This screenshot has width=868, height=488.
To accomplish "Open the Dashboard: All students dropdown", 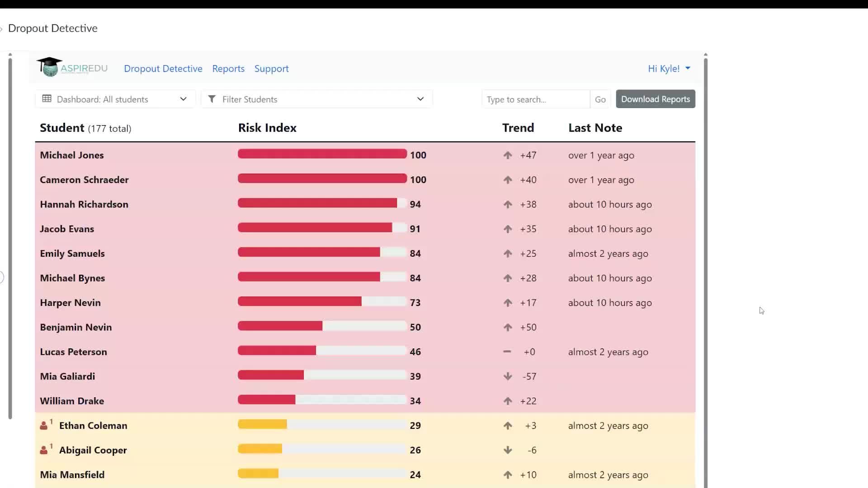I will point(115,99).
